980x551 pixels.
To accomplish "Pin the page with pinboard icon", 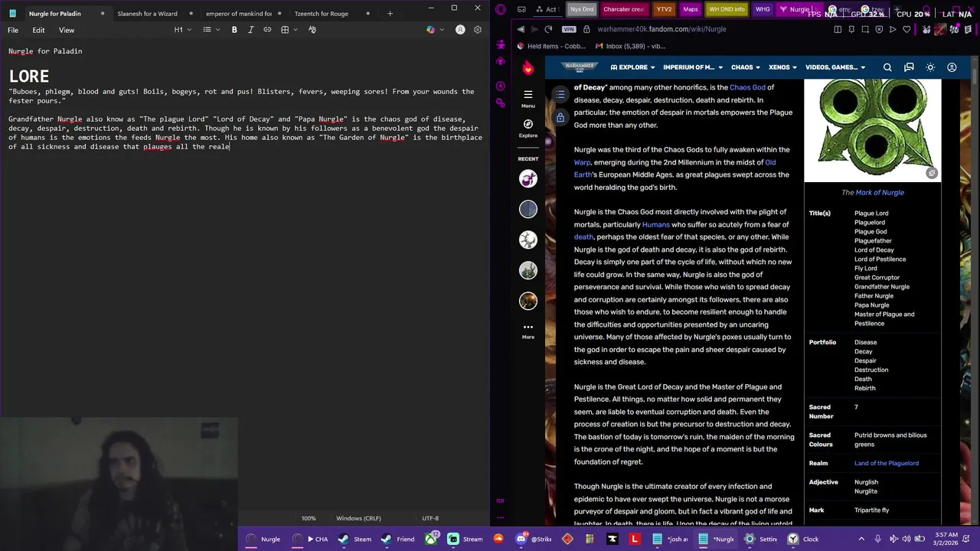I will (851, 29).
